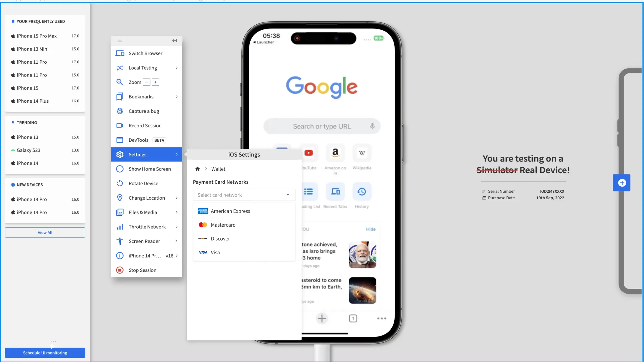Click the Files & Media menu item
Screen dimensions: 644x362
coord(142,212)
